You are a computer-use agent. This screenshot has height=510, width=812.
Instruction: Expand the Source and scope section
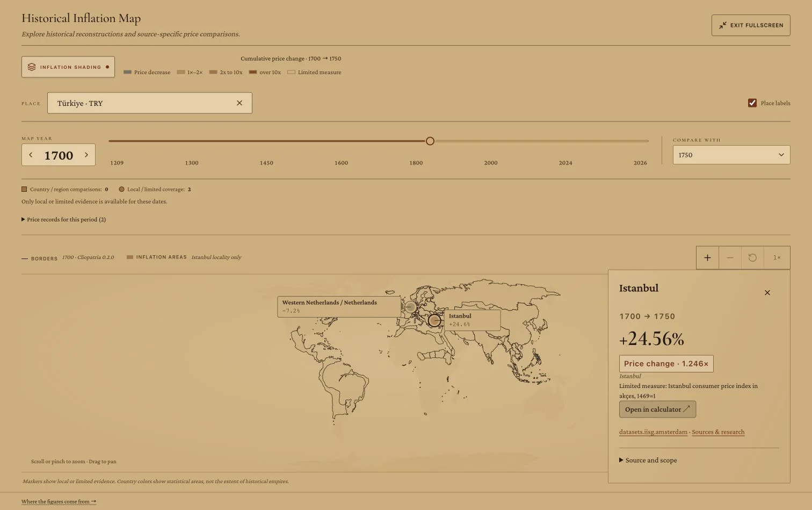click(648, 461)
